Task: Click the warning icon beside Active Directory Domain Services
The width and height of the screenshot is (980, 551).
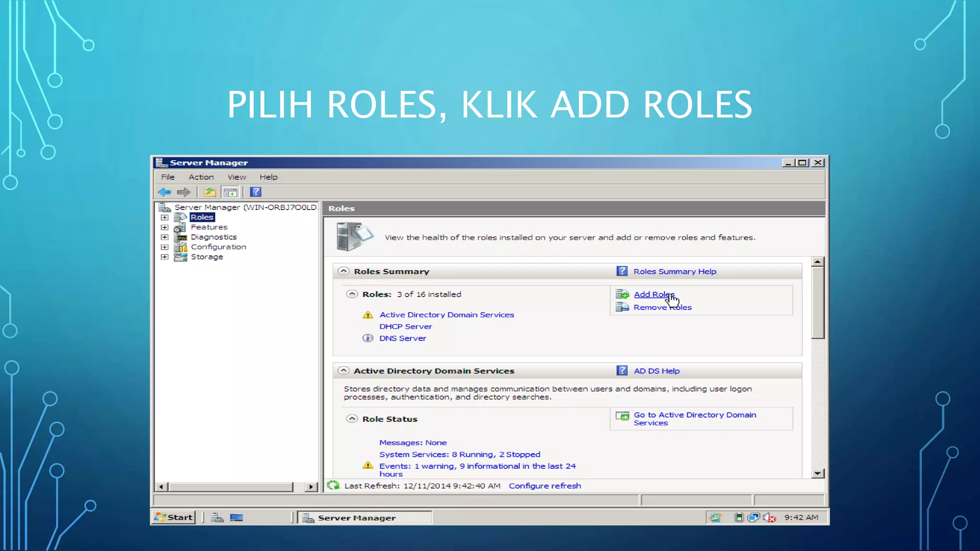Action: pyautogui.click(x=367, y=315)
